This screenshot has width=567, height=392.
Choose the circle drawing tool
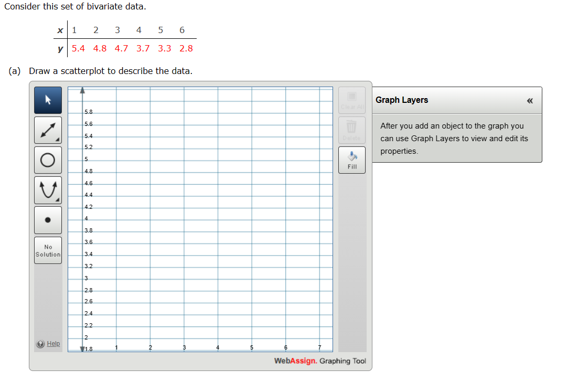tap(48, 160)
